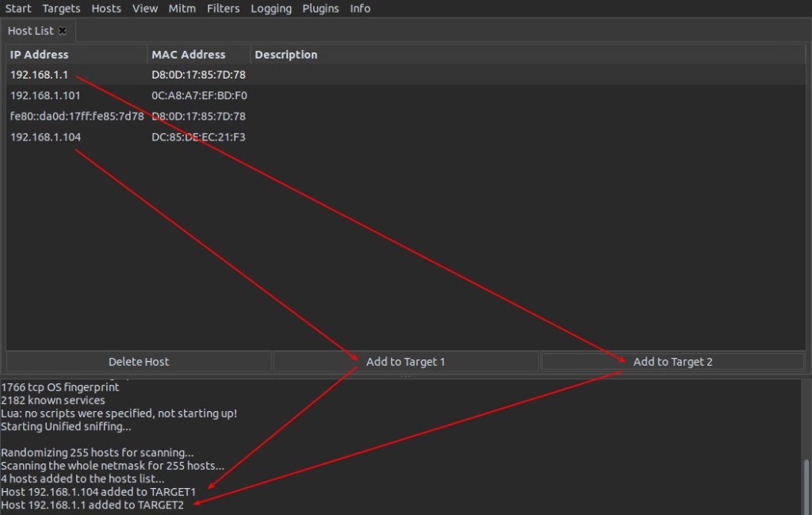Open the Targets menu
The image size is (812, 515).
pyautogui.click(x=61, y=9)
